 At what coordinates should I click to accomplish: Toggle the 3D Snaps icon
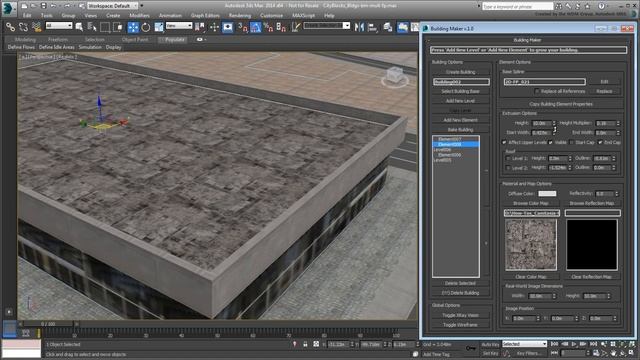[242, 27]
